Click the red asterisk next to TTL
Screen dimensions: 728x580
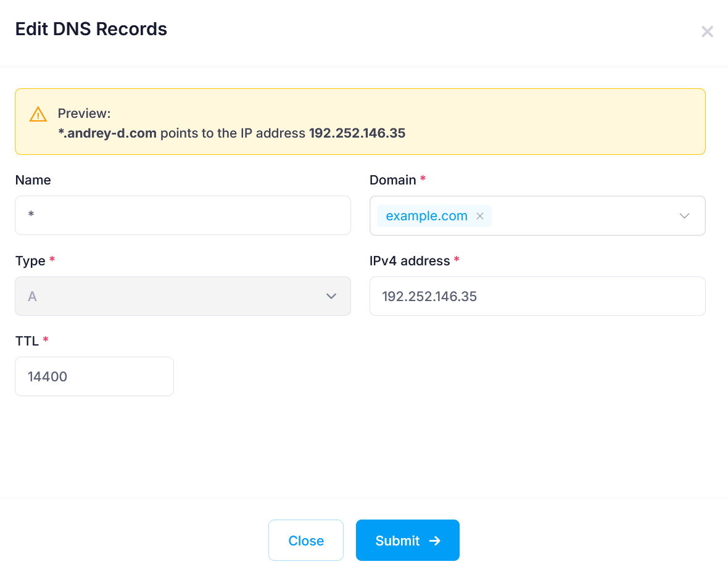tap(46, 340)
